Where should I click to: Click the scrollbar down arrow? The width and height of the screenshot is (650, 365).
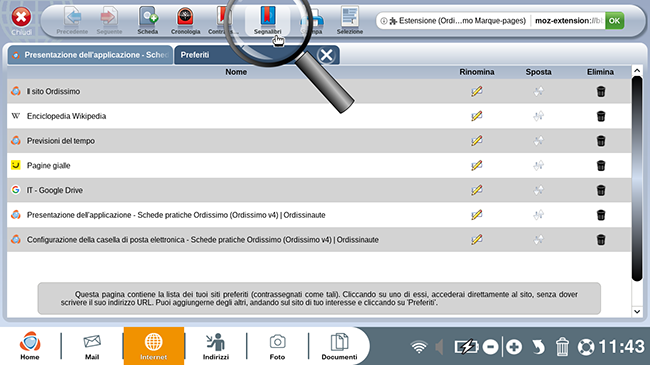pyautogui.click(x=637, y=311)
